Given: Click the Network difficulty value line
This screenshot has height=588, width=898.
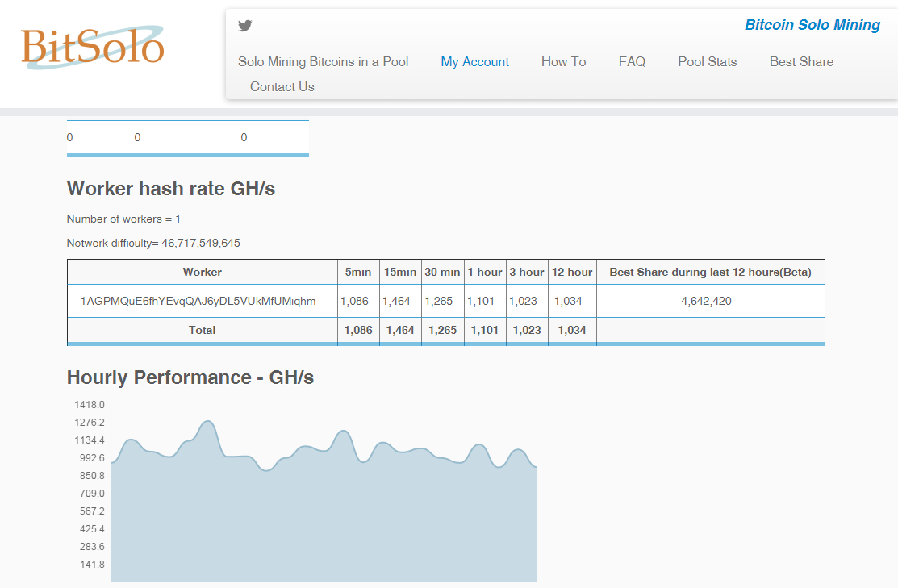Looking at the screenshot, I should (x=153, y=244).
